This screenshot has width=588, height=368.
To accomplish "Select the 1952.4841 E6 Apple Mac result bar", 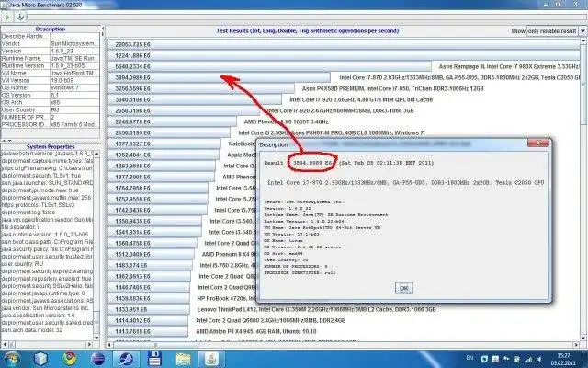I will [164, 155].
